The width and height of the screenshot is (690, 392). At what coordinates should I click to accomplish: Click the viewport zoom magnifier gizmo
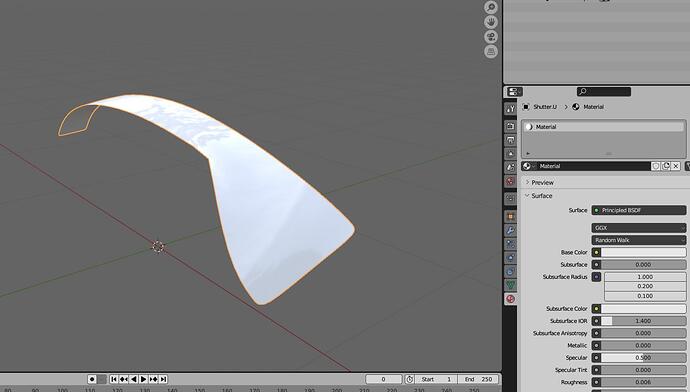(x=491, y=7)
